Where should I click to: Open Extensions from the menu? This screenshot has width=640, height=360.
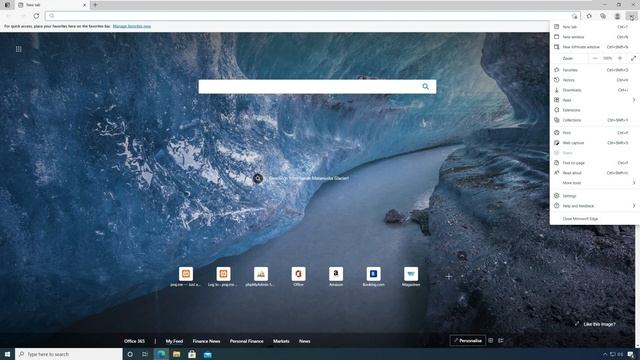[595, 110]
